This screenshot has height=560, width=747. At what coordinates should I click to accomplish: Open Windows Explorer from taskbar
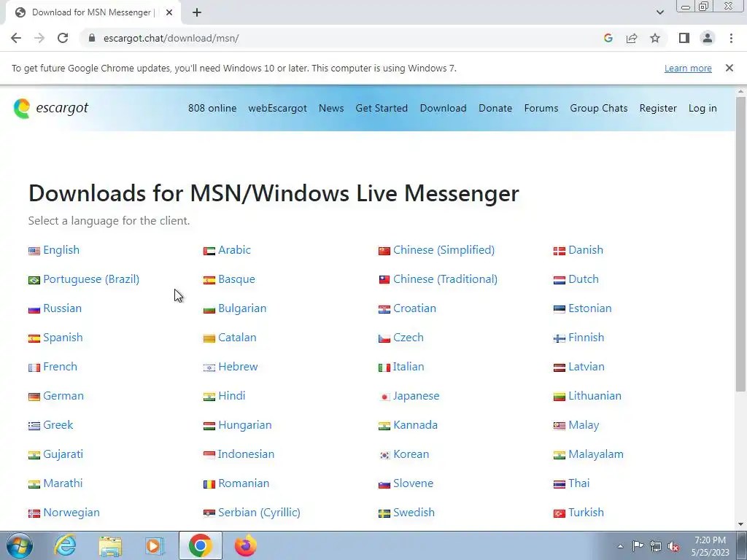click(x=110, y=545)
